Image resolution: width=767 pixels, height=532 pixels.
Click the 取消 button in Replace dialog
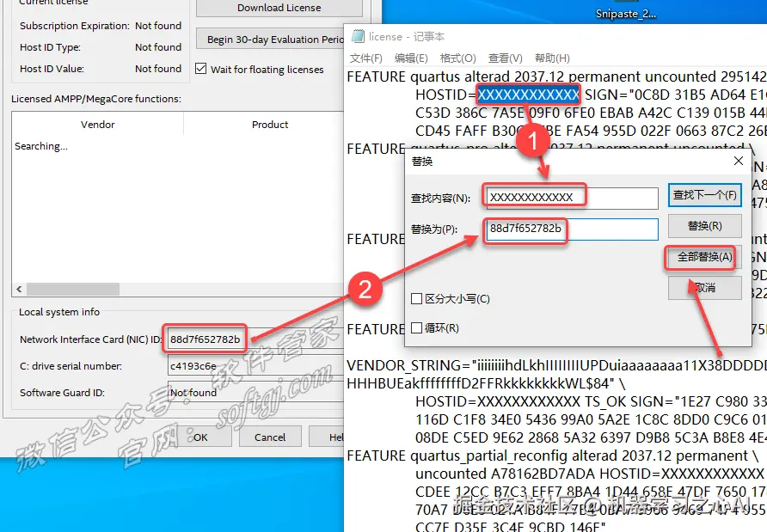[705, 288]
